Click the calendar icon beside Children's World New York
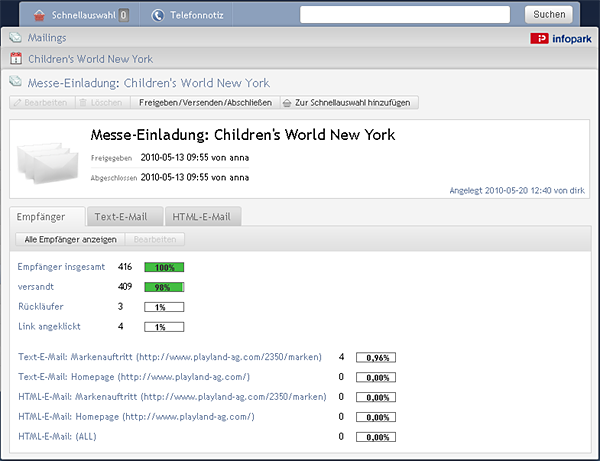Screen dimensions: 600x461 (x=16, y=59)
